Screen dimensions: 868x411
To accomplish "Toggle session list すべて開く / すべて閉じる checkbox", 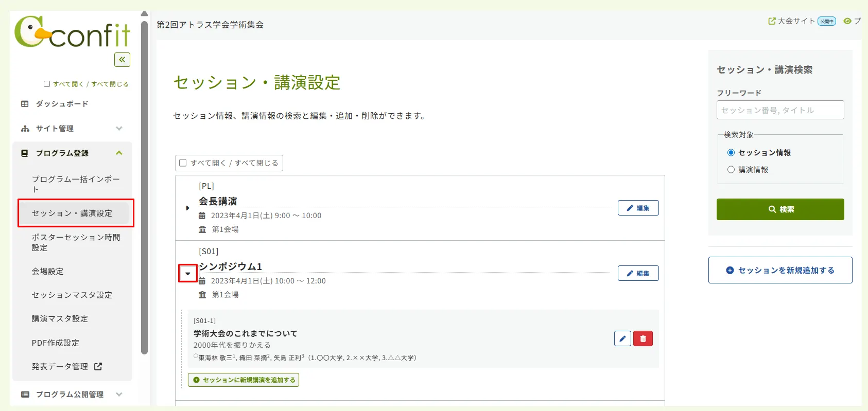I will 183,163.
